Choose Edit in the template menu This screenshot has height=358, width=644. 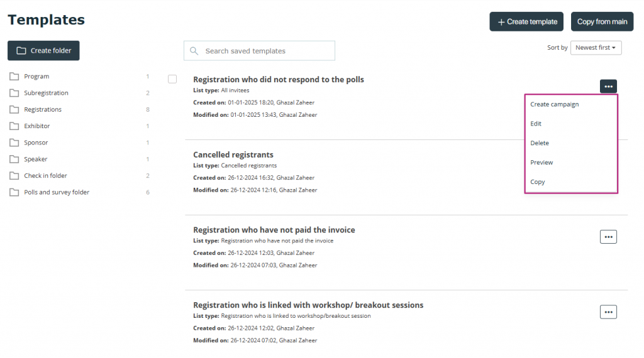click(x=536, y=124)
